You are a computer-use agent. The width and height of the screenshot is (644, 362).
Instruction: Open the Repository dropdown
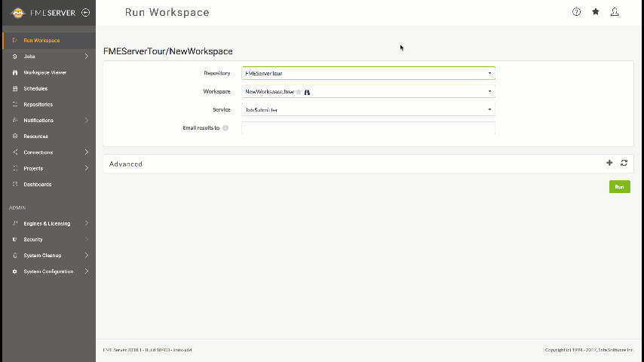pyautogui.click(x=368, y=73)
